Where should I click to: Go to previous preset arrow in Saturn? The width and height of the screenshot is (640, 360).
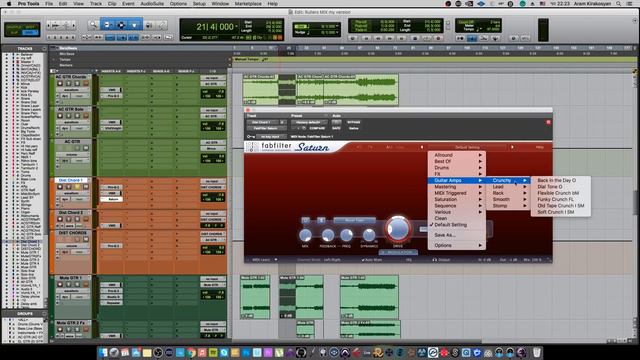click(x=422, y=147)
